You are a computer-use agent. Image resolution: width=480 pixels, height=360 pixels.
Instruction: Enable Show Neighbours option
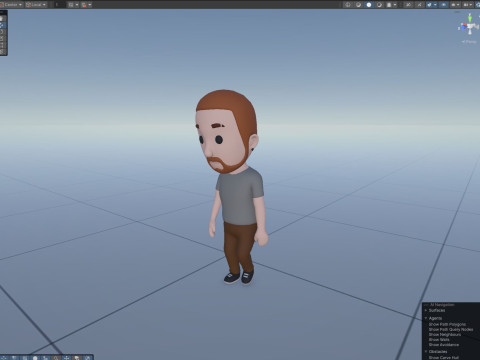445,334
